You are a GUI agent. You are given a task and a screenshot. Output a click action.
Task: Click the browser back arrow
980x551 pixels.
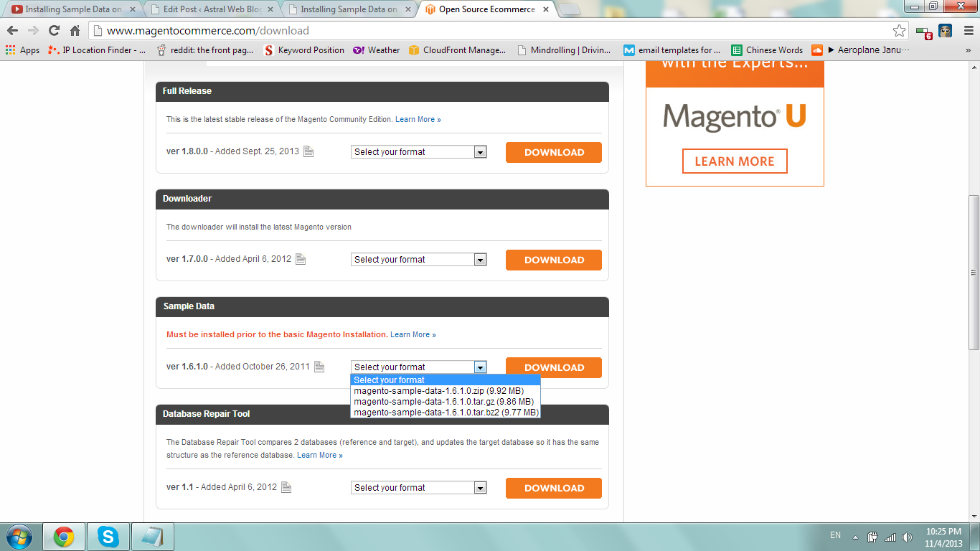coord(12,31)
